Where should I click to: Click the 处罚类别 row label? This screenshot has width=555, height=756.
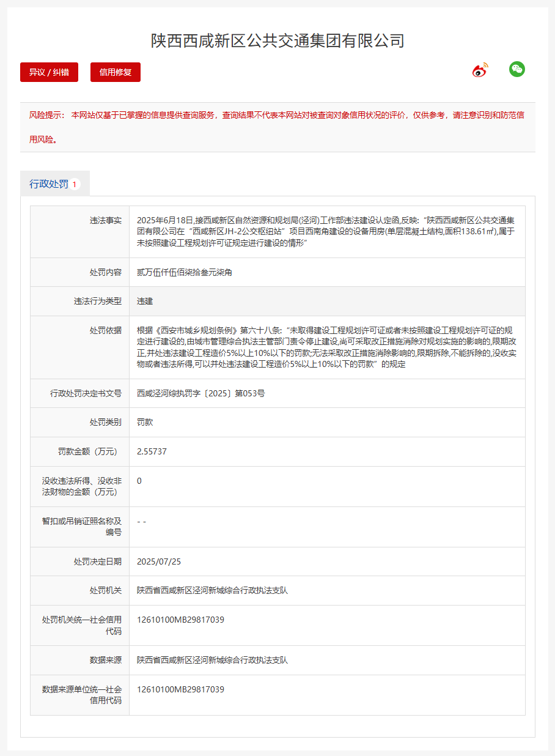click(x=106, y=422)
